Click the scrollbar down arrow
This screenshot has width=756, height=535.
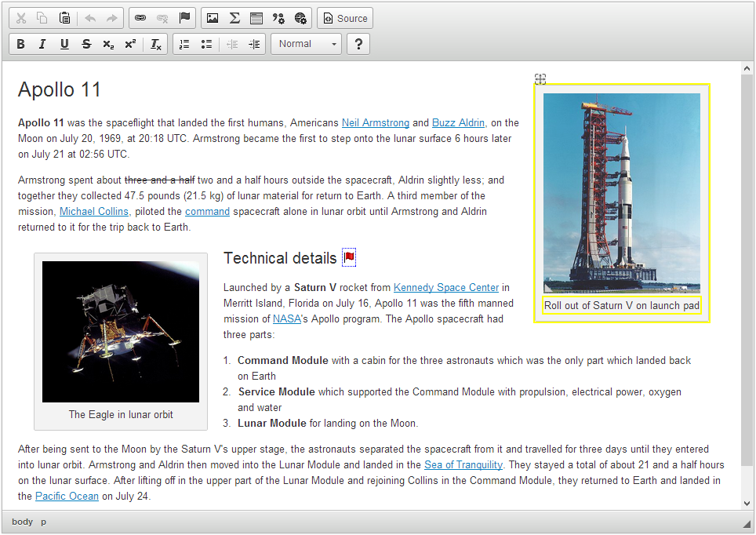coord(747,504)
